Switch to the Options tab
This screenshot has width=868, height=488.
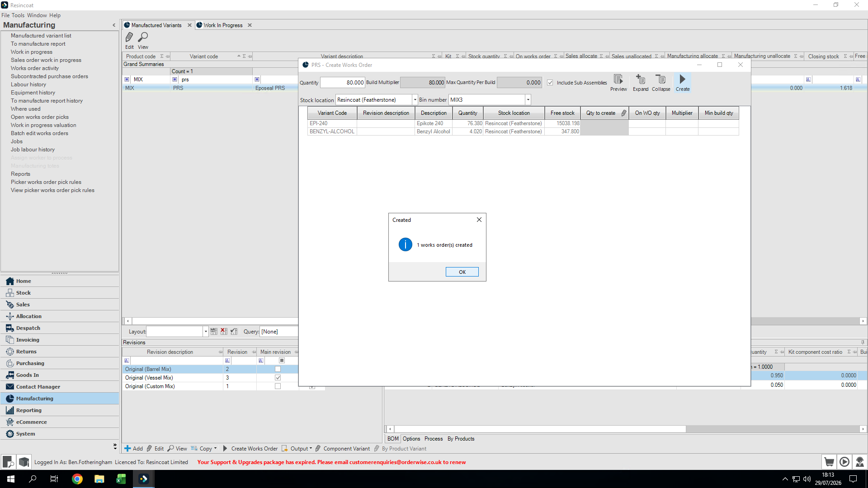point(411,439)
